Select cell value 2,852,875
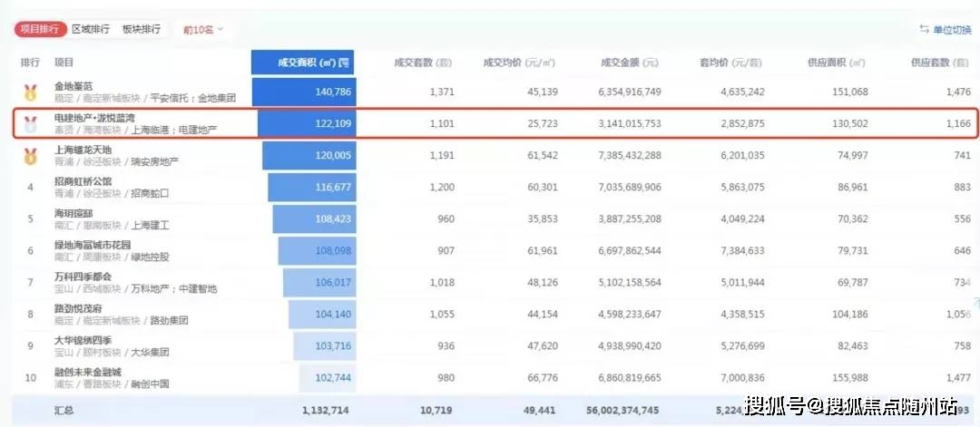This screenshot has height=427, width=980. pos(742,124)
